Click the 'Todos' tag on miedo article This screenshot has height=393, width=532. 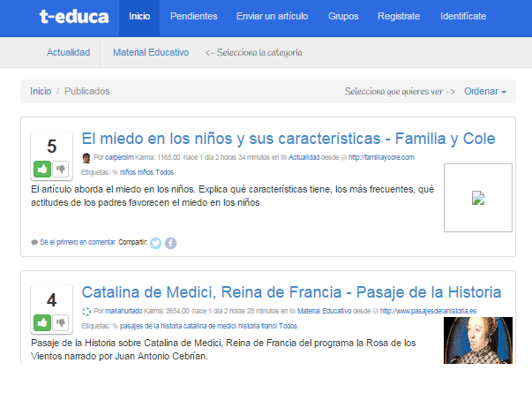click(165, 172)
